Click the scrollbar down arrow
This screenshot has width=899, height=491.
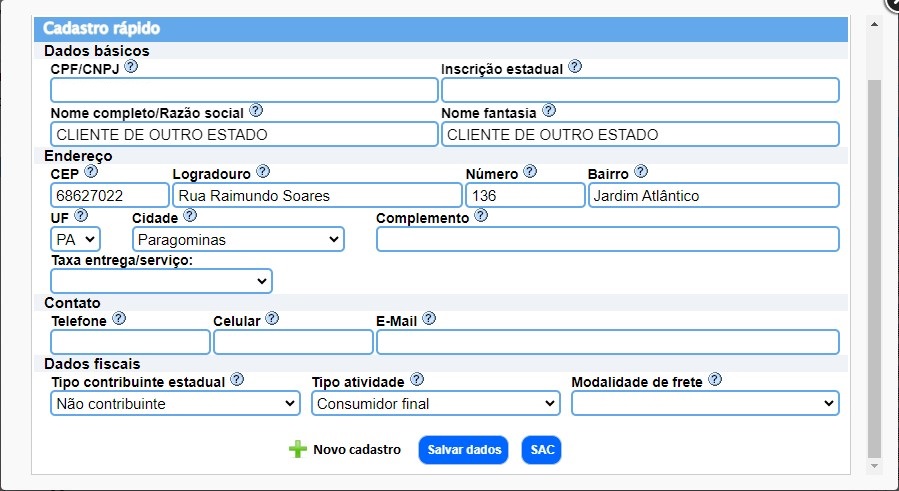click(874, 466)
